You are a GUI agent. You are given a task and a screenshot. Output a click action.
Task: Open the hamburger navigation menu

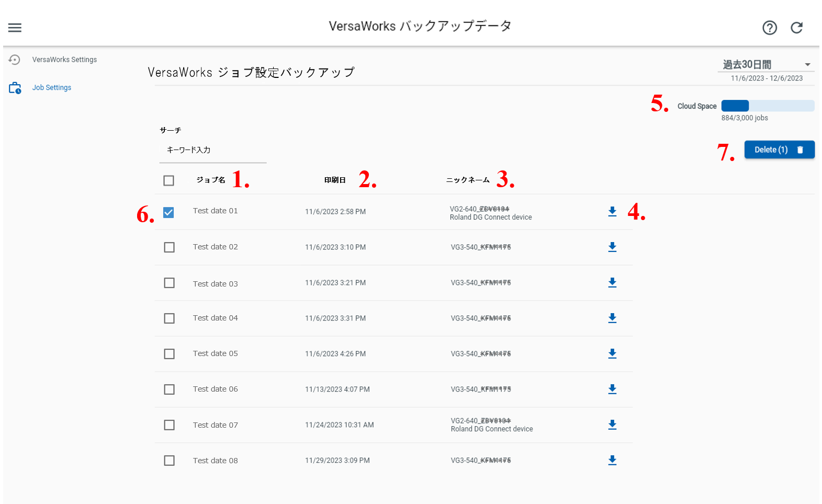[15, 28]
